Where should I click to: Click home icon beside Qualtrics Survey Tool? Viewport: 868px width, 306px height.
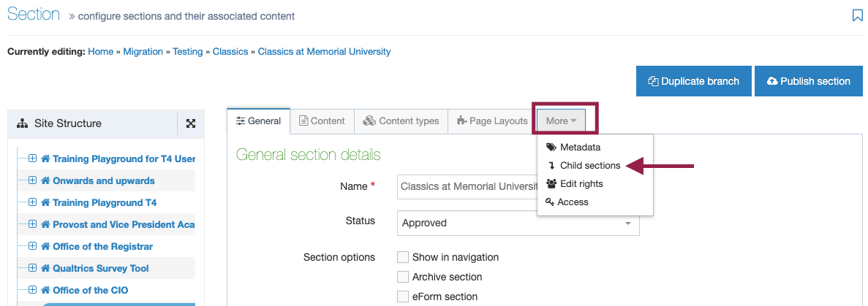[x=46, y=268]
